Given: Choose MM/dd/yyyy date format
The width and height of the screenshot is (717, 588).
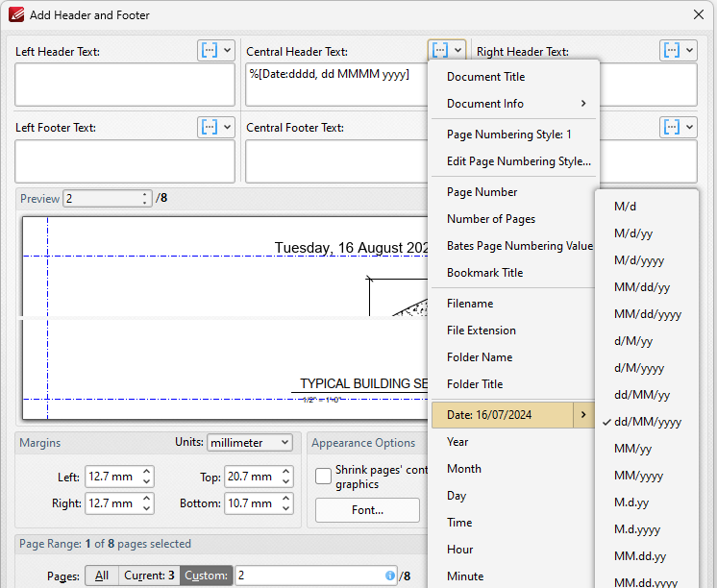Looking at the screenshot, I should (x=647, y=314).
